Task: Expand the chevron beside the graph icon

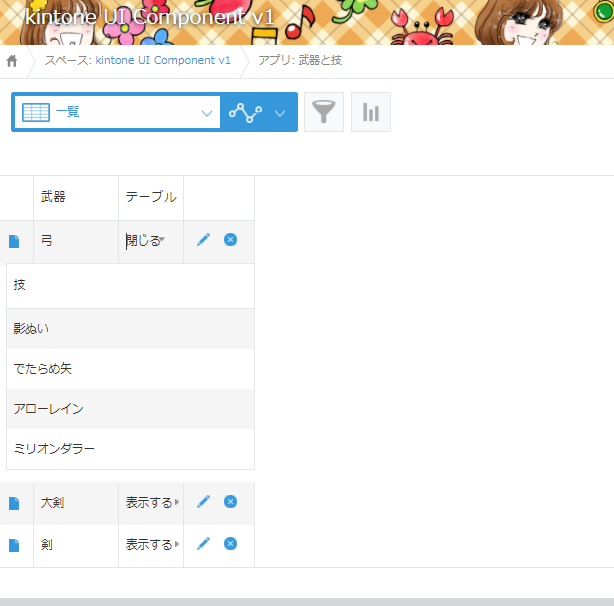Action: coord(280,114)
